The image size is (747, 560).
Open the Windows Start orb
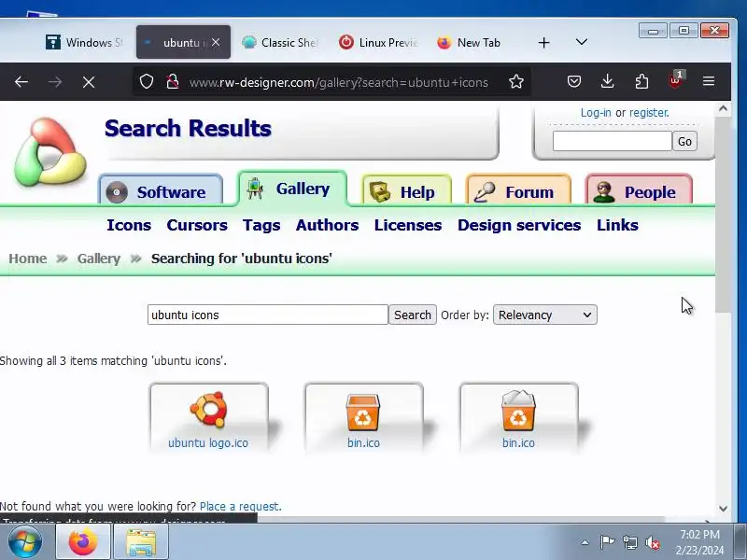pyautogui.click(x=25, y=541)
